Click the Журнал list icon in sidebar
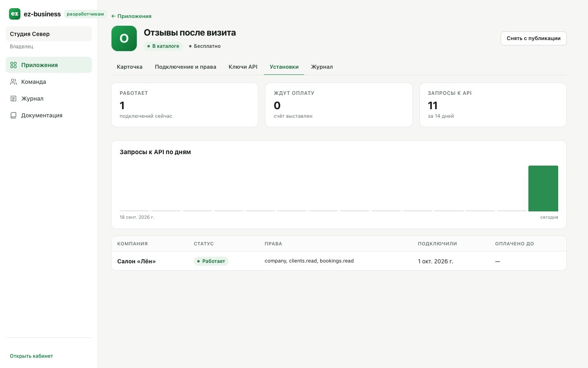588x368 pixels. tap(13, 99)
